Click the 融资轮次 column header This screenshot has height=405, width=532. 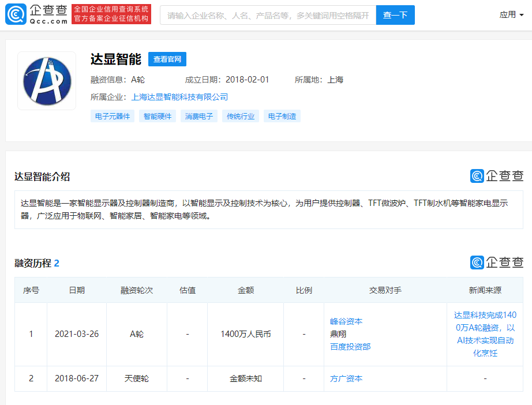point(137,290)
